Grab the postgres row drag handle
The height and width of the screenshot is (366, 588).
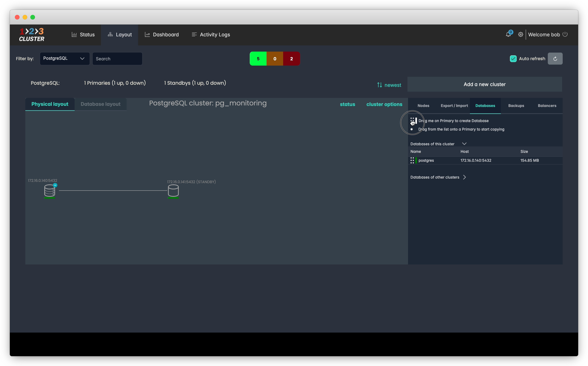coord(412,160)
